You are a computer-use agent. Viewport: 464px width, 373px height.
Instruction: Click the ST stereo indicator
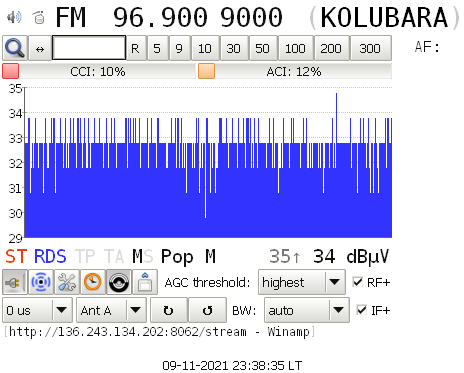tap(16, 257)
